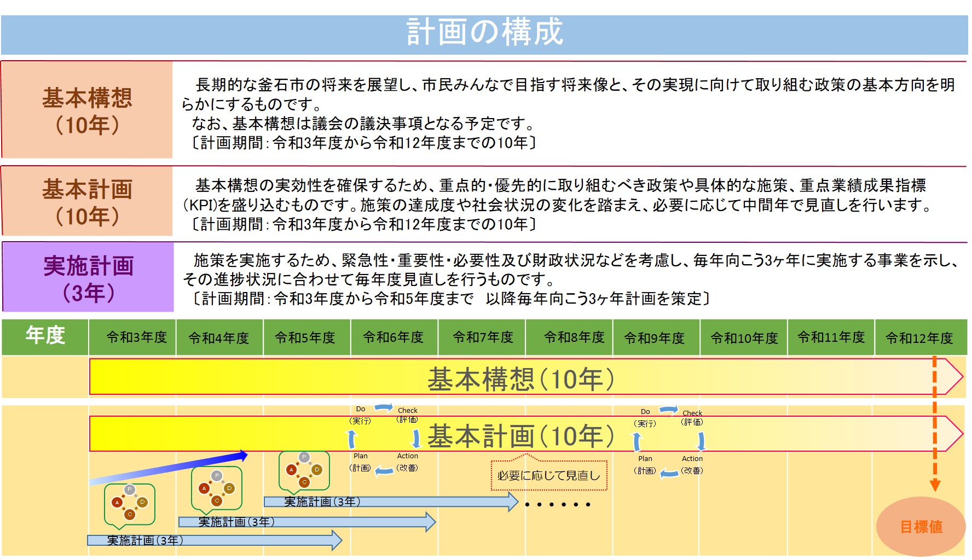Click the blue arrow between Action and Plan near 令和9年度
This screenshot has width=972, height=560.
click(669, 473)
